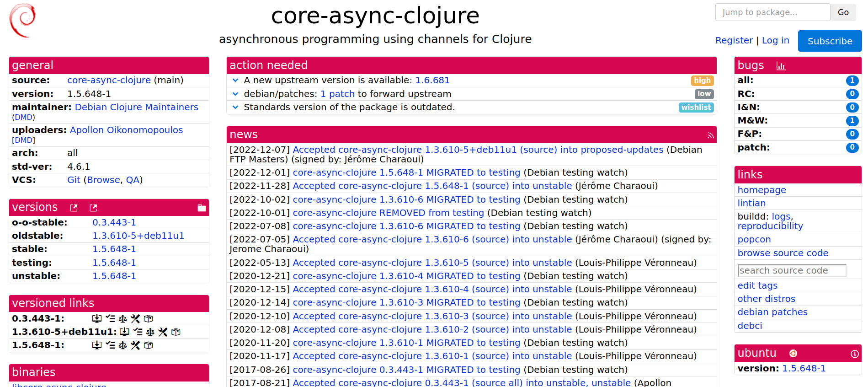Open the Git VCS link
This screenshot has width=868, height=387.
coord(74,180)
